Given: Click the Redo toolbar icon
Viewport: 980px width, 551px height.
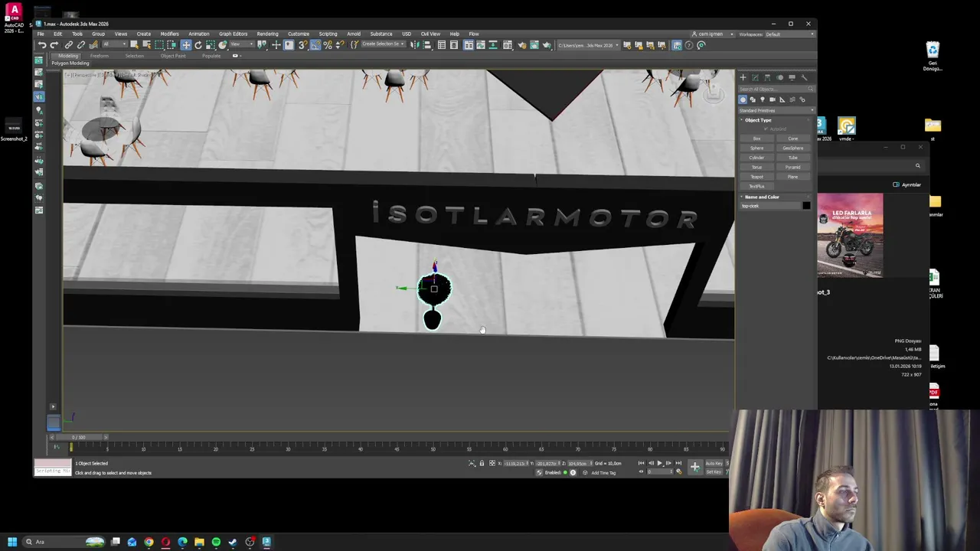Looking at the screenshot, I should [x=54, y=44].
